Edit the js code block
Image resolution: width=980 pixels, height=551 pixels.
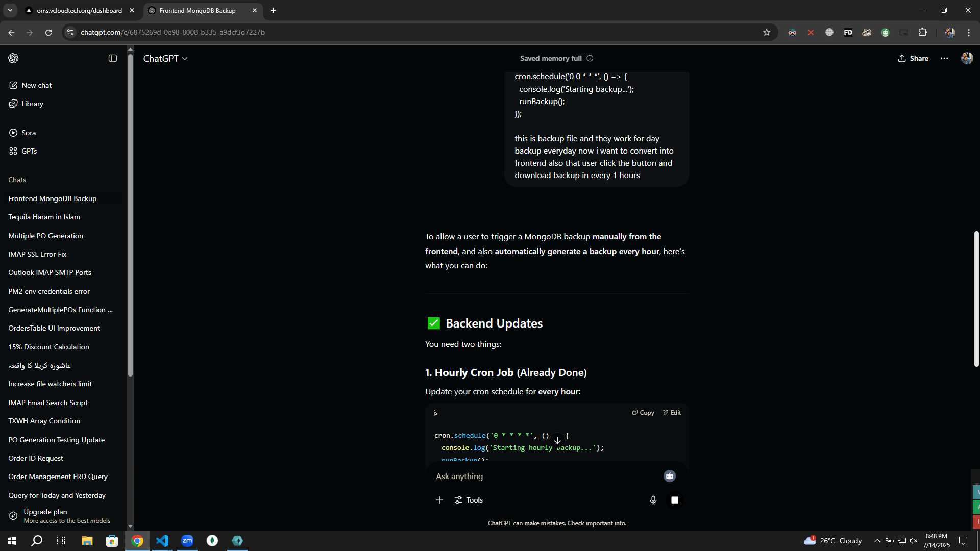tap(672, 413)
